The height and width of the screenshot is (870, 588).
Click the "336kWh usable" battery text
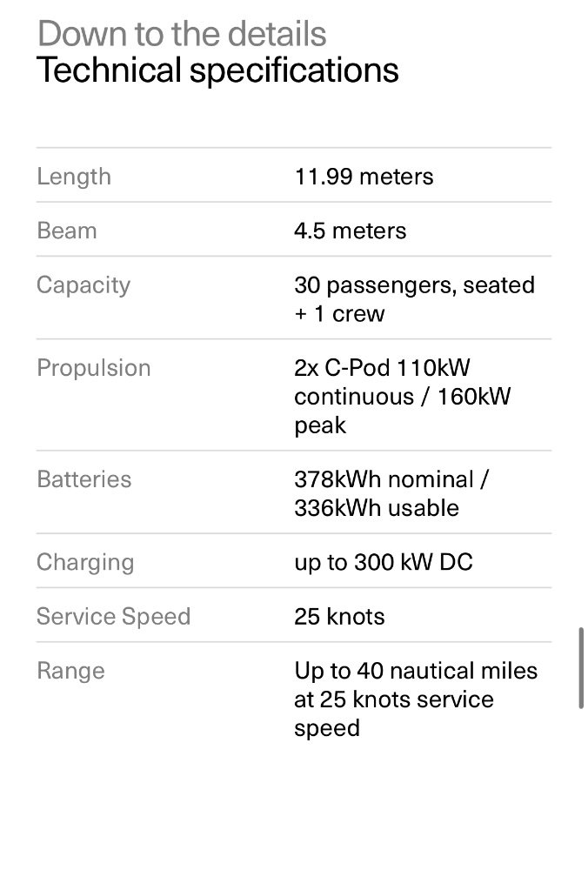click(x=376, y=507)
